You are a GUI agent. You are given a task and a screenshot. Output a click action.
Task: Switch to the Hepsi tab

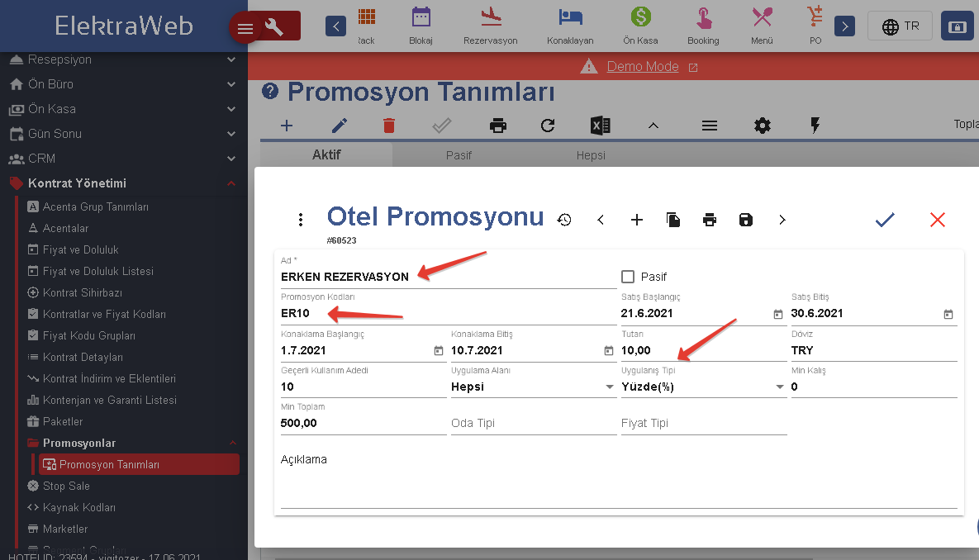(591, 155)
